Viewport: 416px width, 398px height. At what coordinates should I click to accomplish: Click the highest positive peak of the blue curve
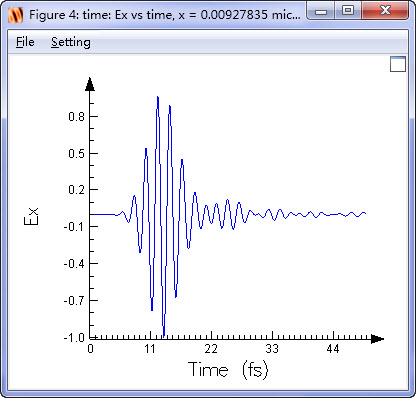pos(158,98)
